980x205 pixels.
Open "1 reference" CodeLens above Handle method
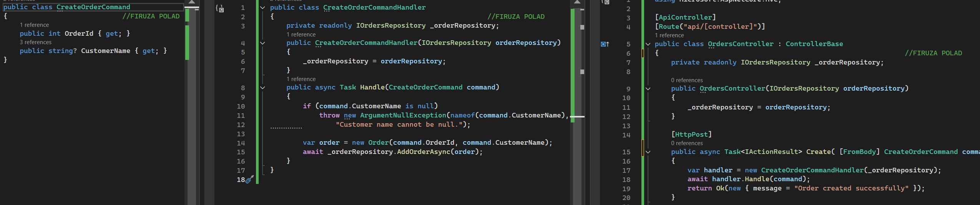301,79
